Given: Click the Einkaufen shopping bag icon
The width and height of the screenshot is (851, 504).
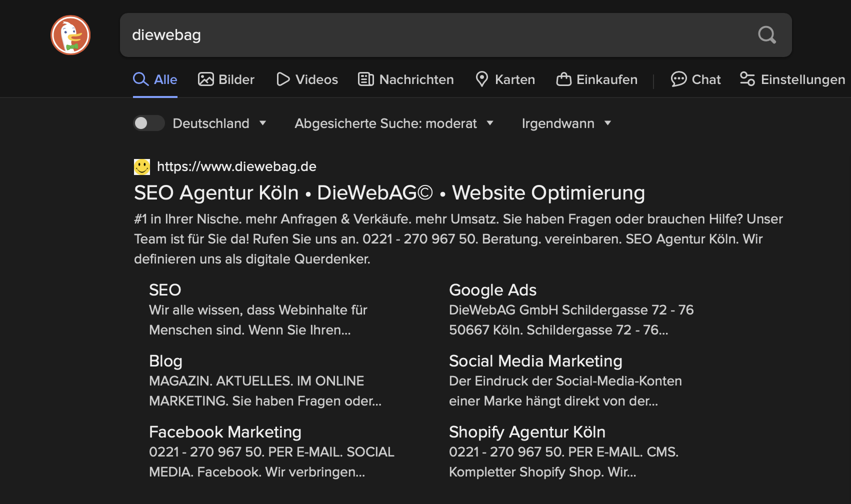Looking at the screenshot, I should tap(564, 79).
